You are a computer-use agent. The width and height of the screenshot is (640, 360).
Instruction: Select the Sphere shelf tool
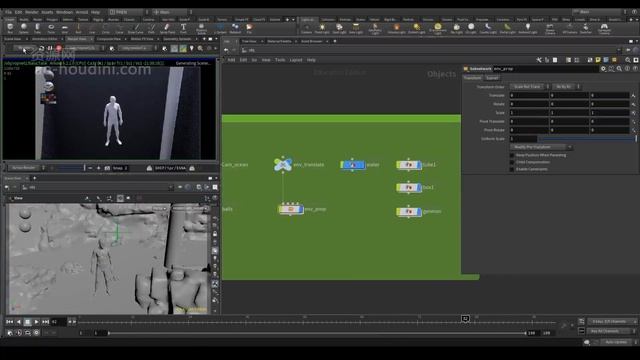(24, 28)
